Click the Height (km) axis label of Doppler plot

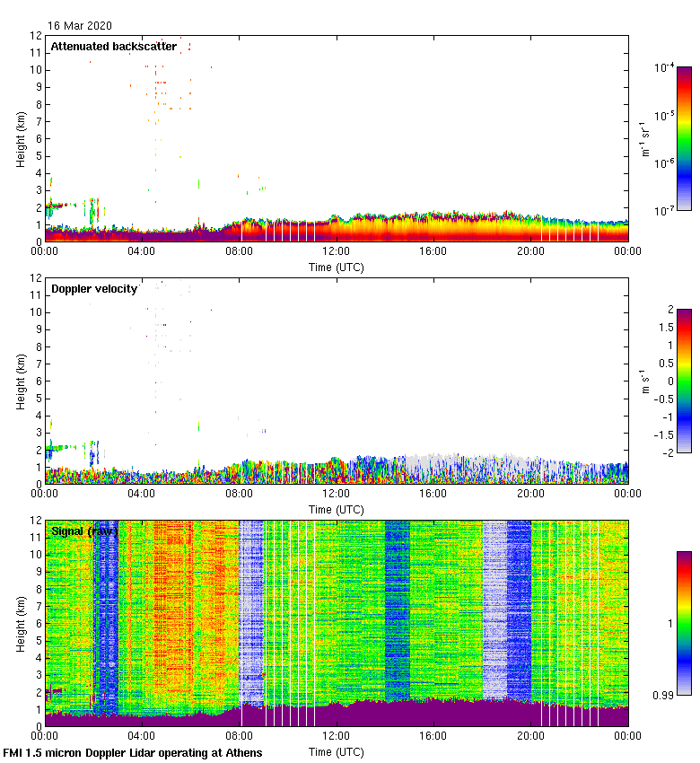click(x=21, y=381)
